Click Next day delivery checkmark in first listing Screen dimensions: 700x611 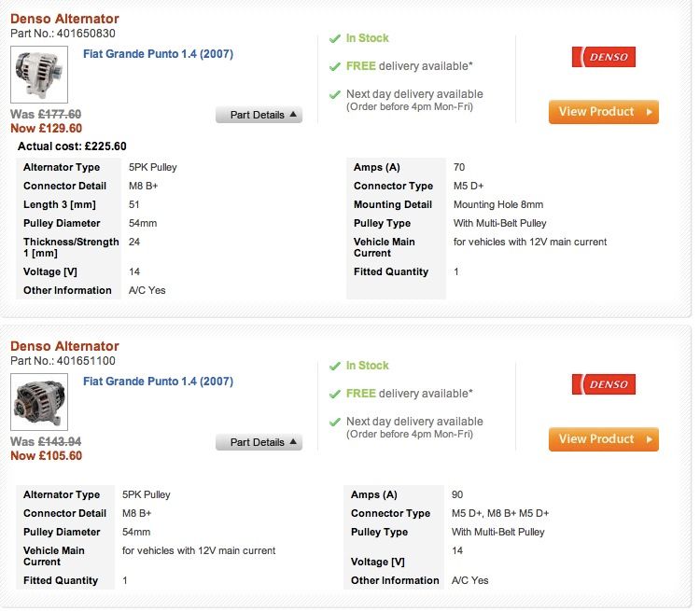point(334,95)
